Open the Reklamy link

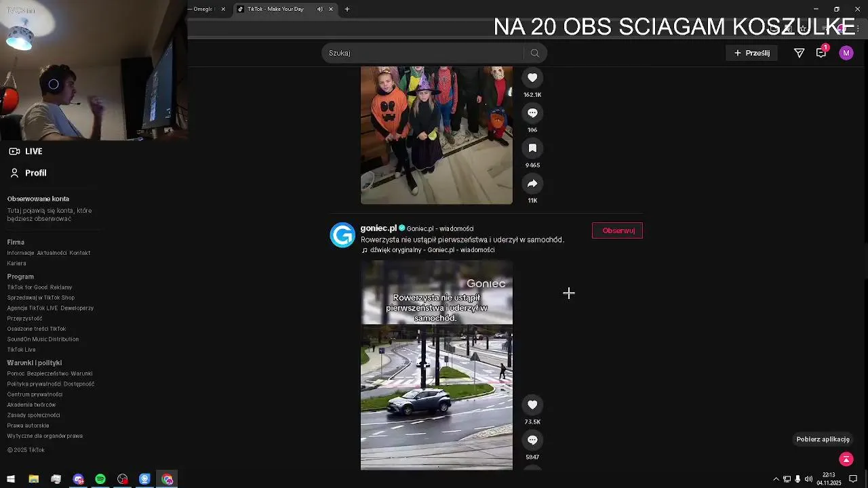(x=61, y=287)
